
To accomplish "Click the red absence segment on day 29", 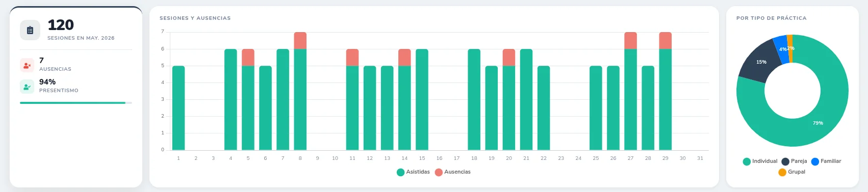I will pos(666,41).
